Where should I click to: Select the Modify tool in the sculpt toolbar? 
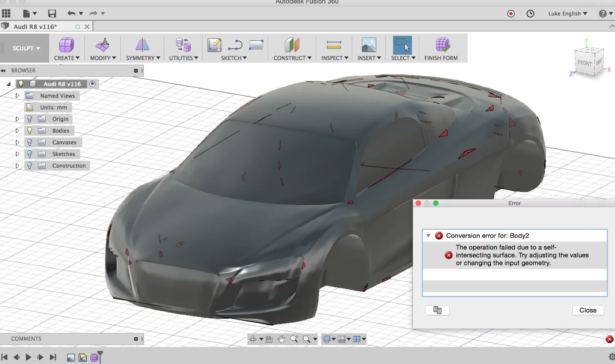click(x=102, y=44)
